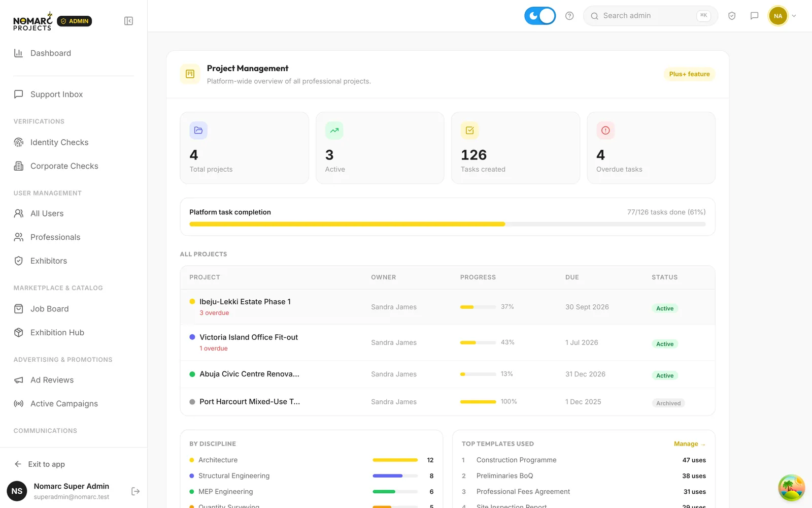Click the 30 Sept 2026 due date
Viewport: 812px width, 508px height.
point(587,307)
